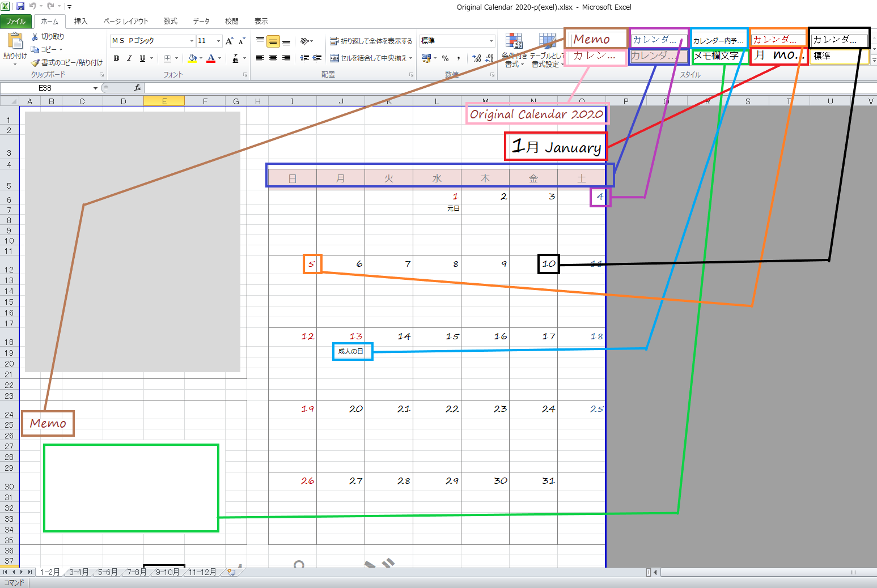
Task: Insert a new worksheet tab icon
Action: 231,572
